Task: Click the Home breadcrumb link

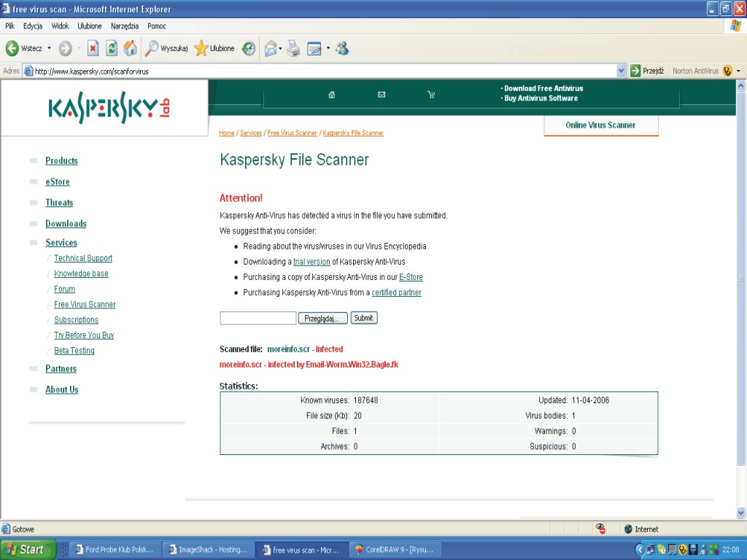Action: (x=227, y=133)
